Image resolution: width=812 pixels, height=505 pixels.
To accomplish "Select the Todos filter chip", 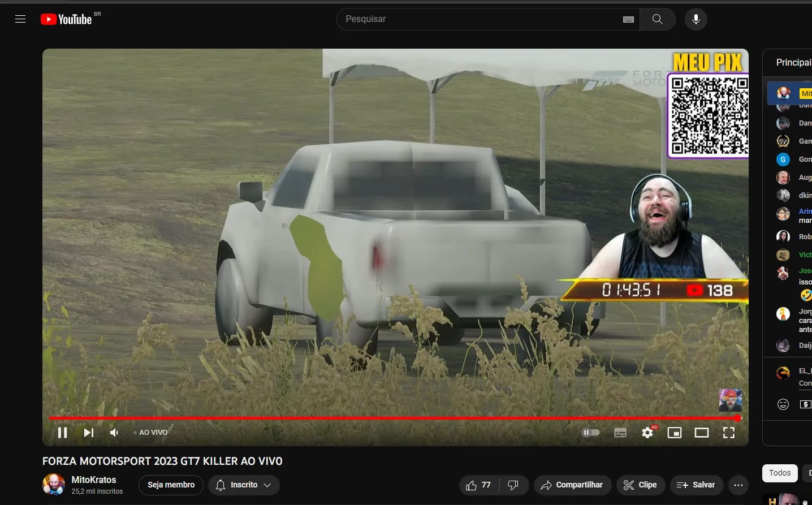I will tap(780, 473).
